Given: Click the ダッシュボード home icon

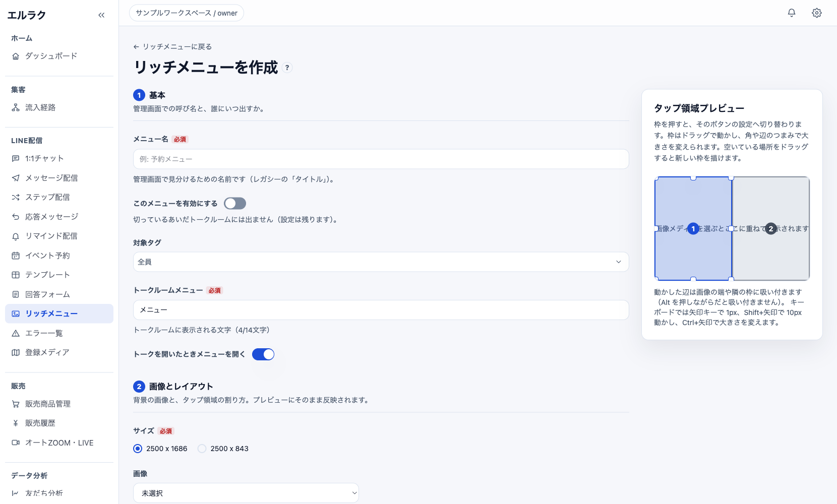Looking at the screenshot, I should [16, 56].
